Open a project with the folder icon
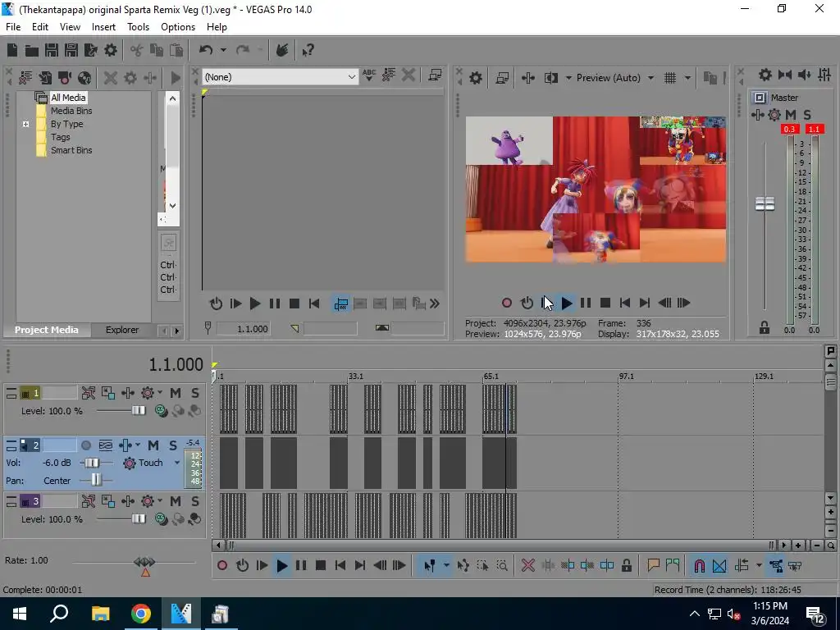Viewport: 840px width, 630px height. (32, 50)
